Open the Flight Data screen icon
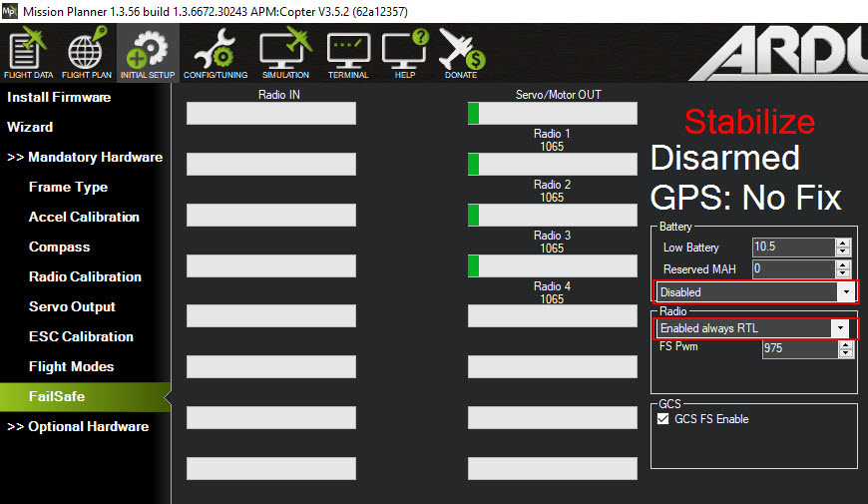This screenshot has width=868, height=504. (30, 54)
